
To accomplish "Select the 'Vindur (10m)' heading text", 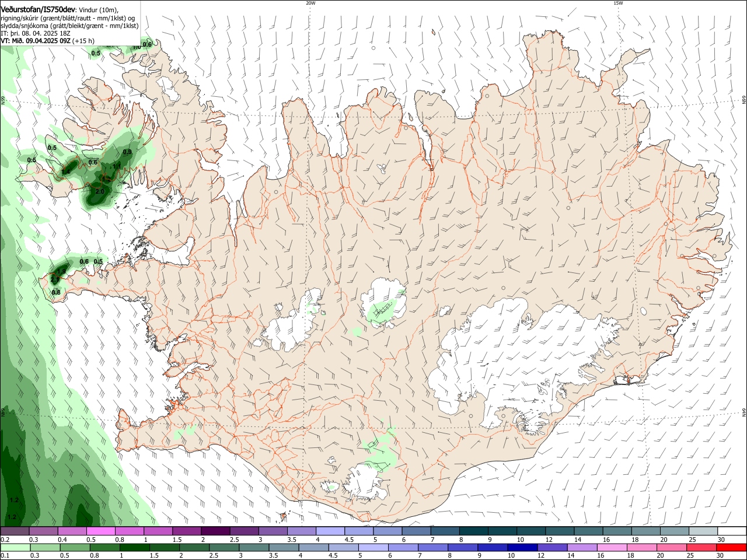I will click(x=98, y=10).
